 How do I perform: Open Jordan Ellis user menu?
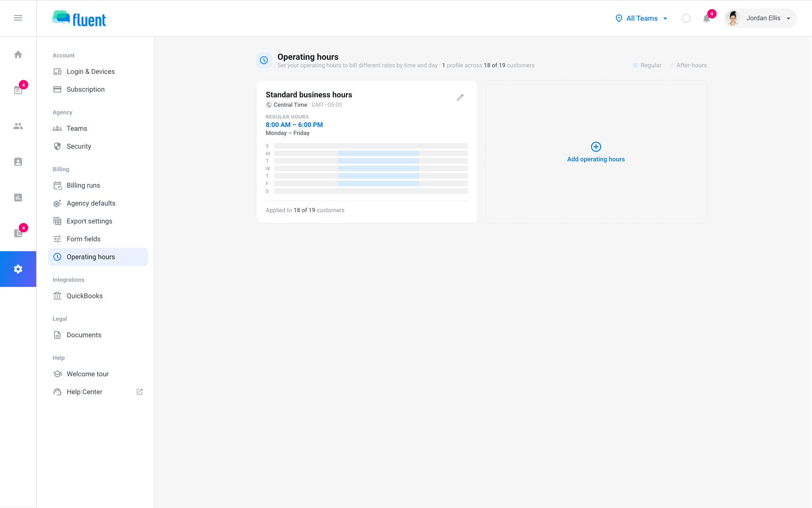pyautogui.click(x=760, y=18)
